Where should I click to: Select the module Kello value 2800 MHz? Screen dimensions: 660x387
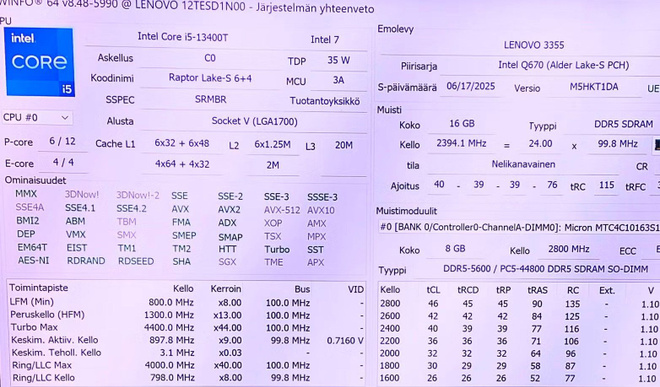point(568,249)
